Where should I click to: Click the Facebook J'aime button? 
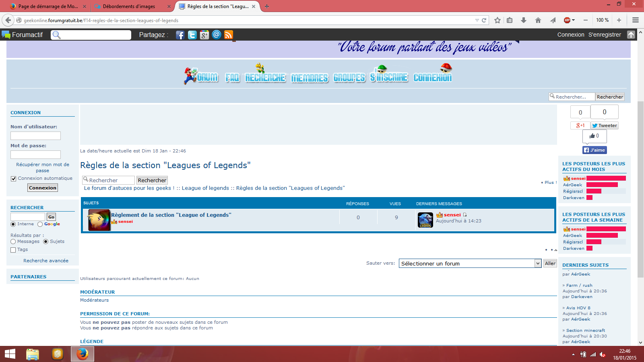(594, 150)
